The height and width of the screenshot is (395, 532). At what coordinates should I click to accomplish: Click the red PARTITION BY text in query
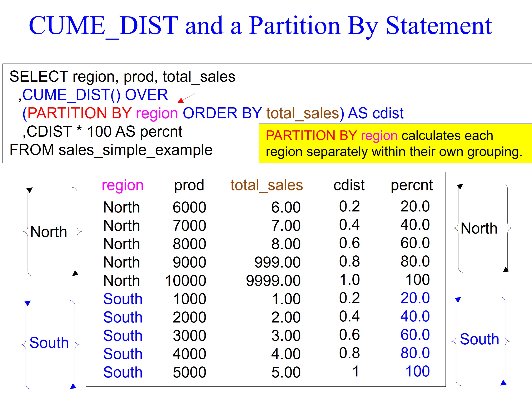pos(79,113)
